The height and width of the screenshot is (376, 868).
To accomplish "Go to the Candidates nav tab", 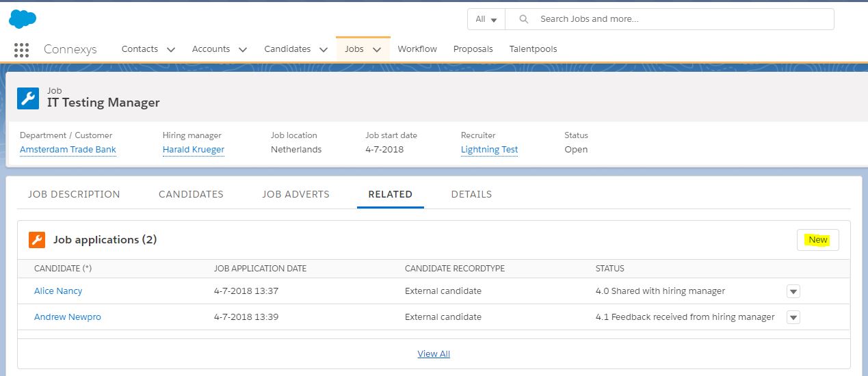I will (287, 49).
